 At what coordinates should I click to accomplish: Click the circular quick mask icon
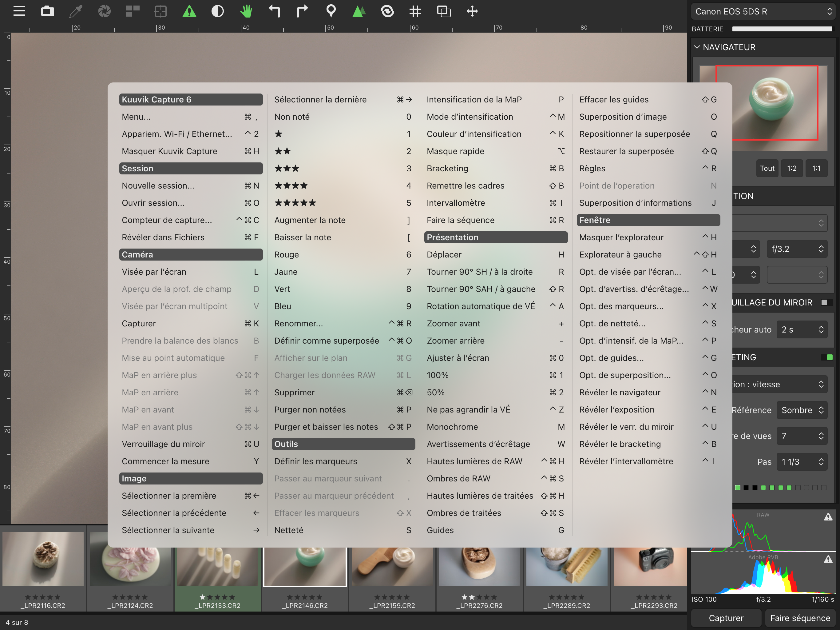(387, 11)
